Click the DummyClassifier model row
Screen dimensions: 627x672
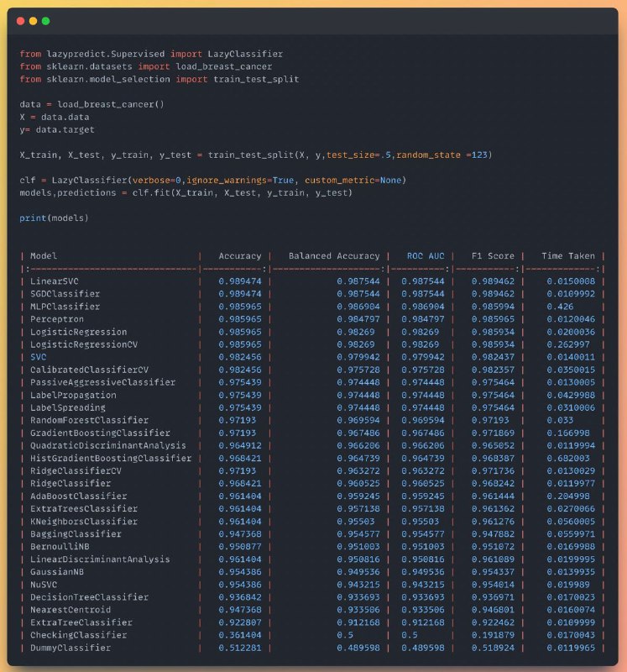(312, 648)
